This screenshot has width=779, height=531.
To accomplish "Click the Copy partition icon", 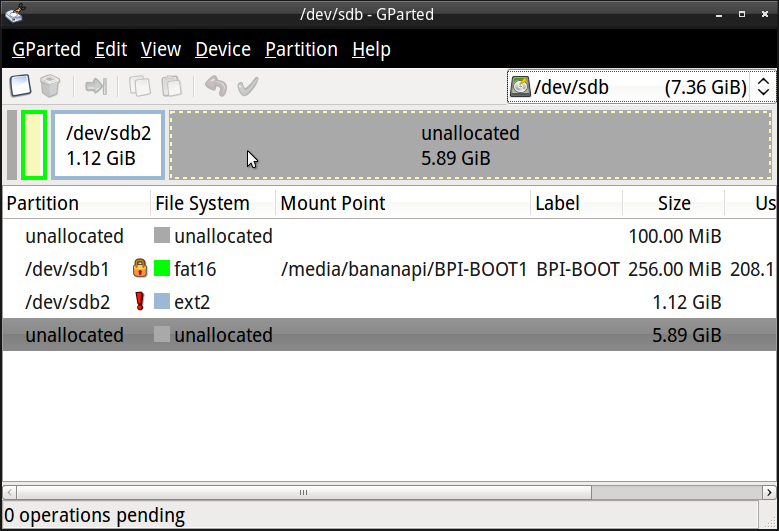I will [140, 86].
